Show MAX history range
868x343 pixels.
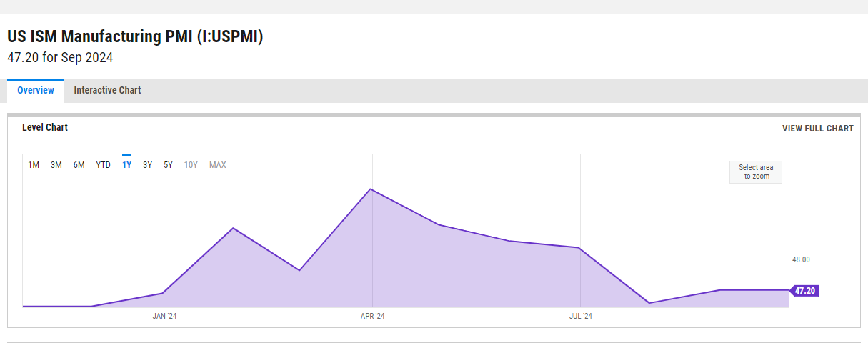click(x=217, y=165)
